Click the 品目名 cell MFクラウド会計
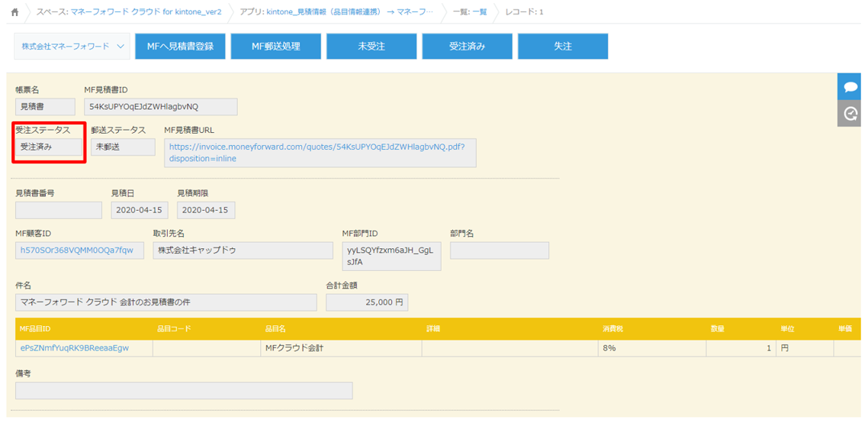Viewport: 868px width, 423px height. click(x=341, y=347)
